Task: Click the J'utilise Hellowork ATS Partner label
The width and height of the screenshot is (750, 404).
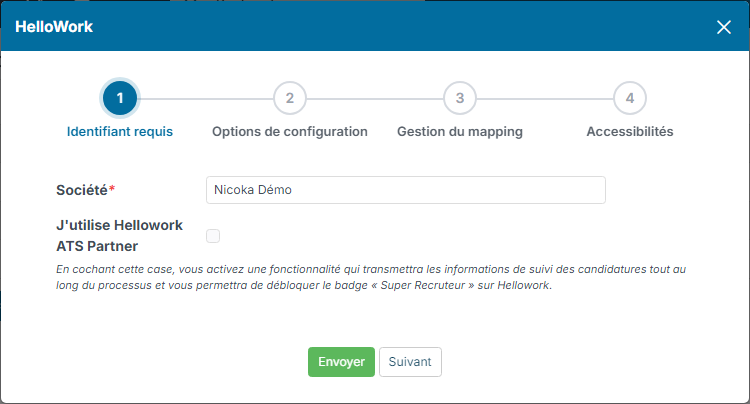Action: (x=119, y=236)
